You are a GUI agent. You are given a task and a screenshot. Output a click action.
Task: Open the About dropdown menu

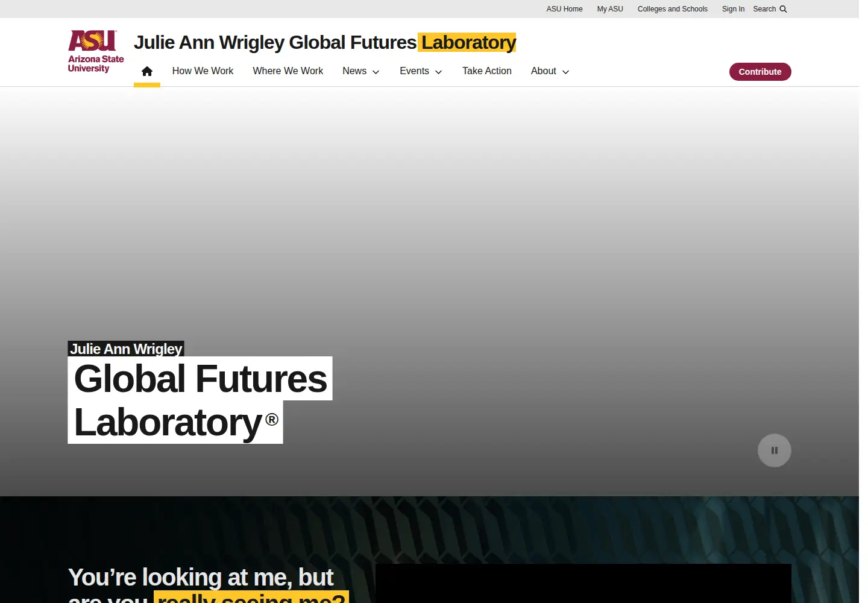click(x=550, y=71)
